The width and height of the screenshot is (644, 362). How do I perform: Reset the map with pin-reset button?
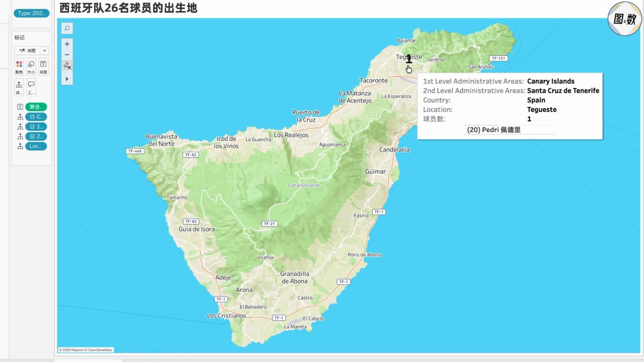click(x=67, y=66)
